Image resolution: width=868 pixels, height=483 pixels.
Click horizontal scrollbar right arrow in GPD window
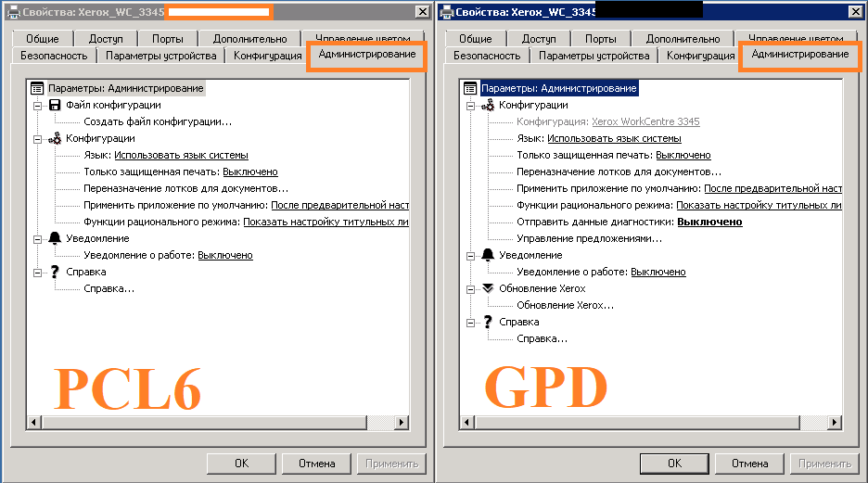tap(835, 423)
